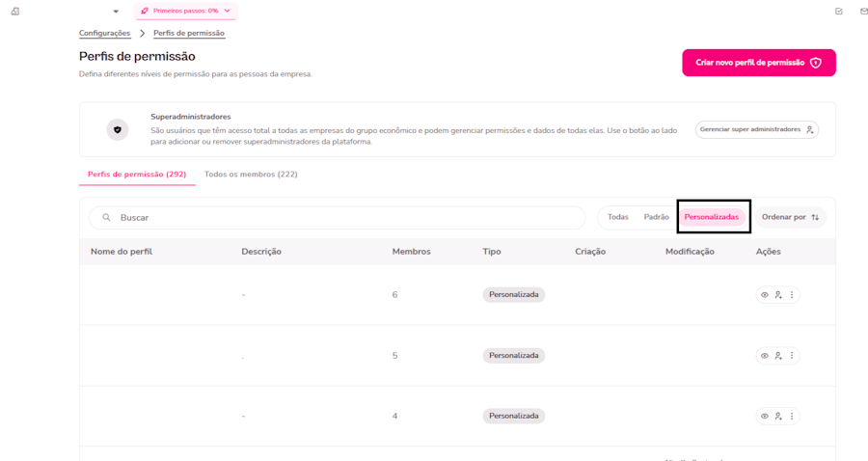
Task: Open more options for the 6-member profile
Action: (792, 295)
